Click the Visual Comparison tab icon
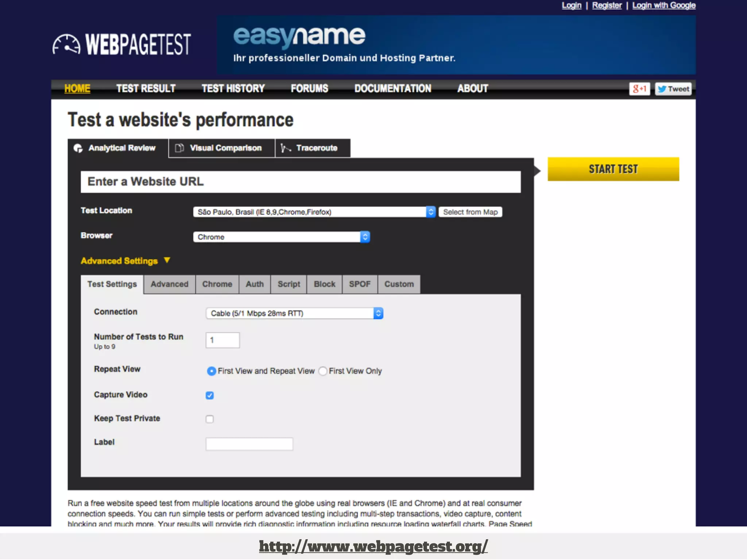 [x=179, y=148]
